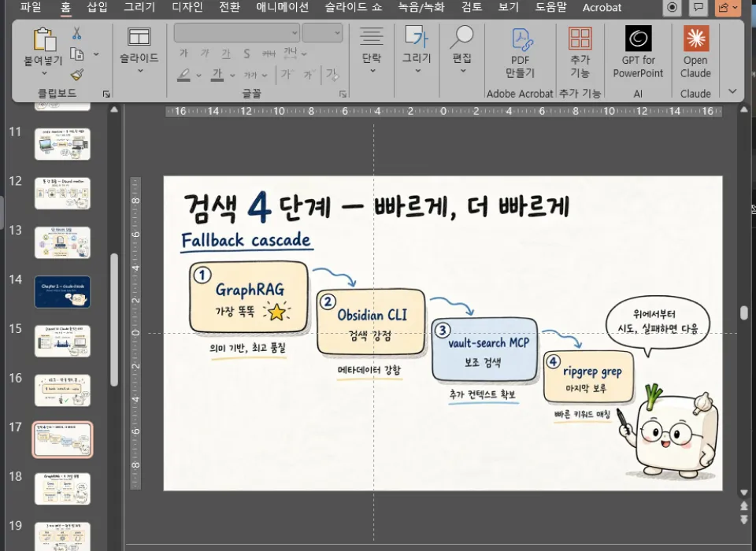The image size is (756, 551).
Task: Toggle italic 가 formatting
Action: (x=205, y=54)
